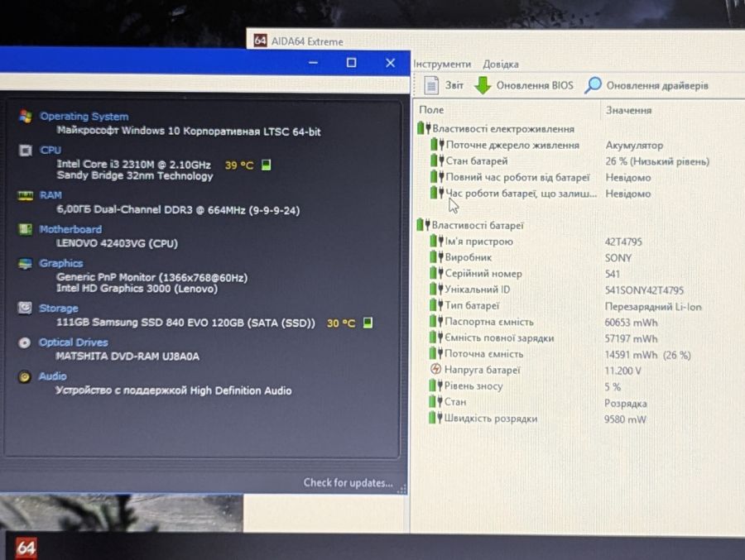Image resolution: width=745 pixels, height=560 pixels.
Task: Click the AIDA64 icon in taskbar
Action: (x=26, y=548)
